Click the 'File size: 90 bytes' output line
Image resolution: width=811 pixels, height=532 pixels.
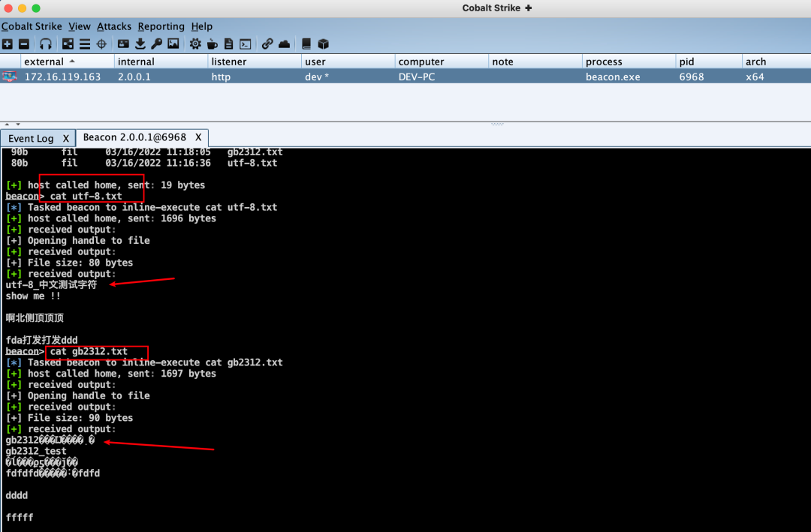[69, 418]
